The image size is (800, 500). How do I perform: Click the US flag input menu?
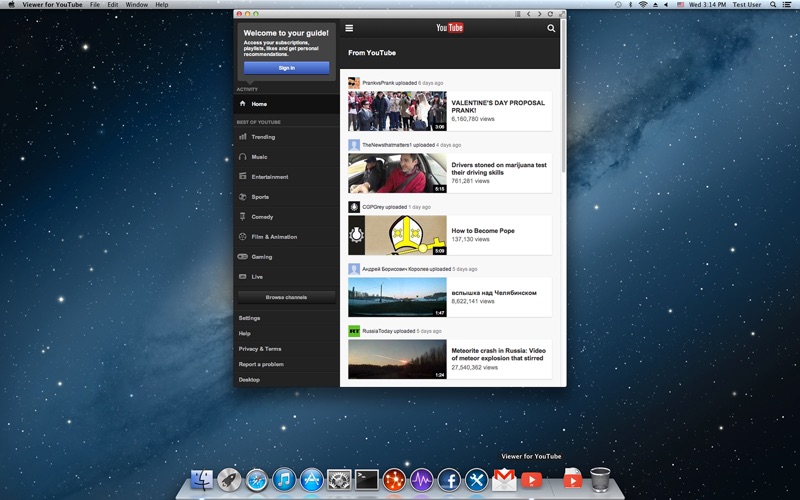click(680, 5)
